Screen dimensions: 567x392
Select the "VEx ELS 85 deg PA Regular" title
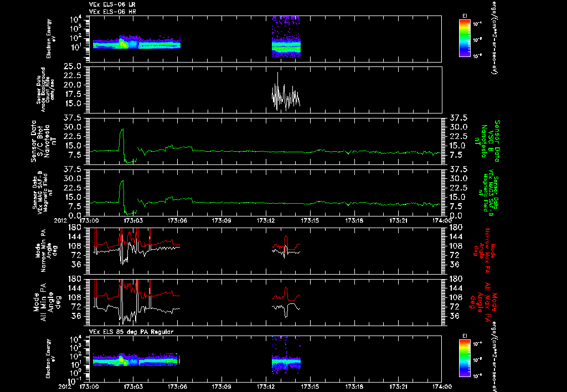pyautogui.click(x=131, y=332)
